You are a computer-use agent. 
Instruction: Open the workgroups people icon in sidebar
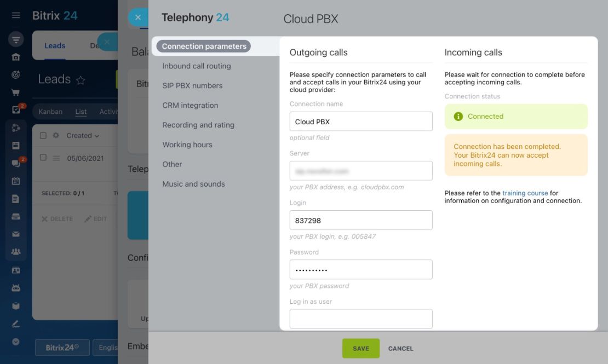pyautogui.click(x=16, y=252)
